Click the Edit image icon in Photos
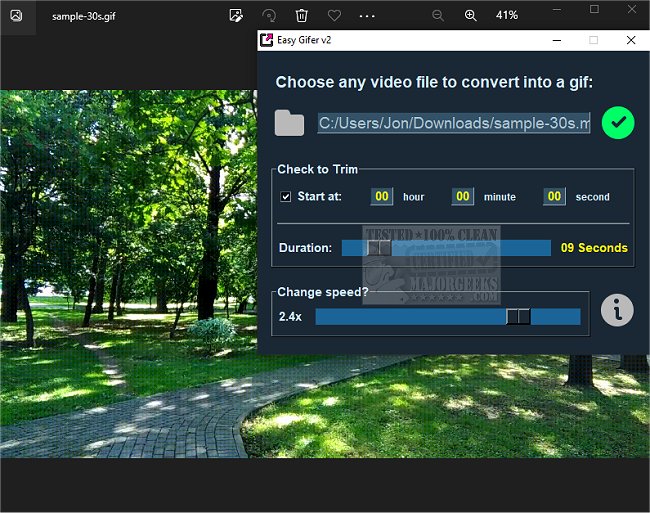Image resolution: width=650 pixels, height=513 pixels. point(236,16)
